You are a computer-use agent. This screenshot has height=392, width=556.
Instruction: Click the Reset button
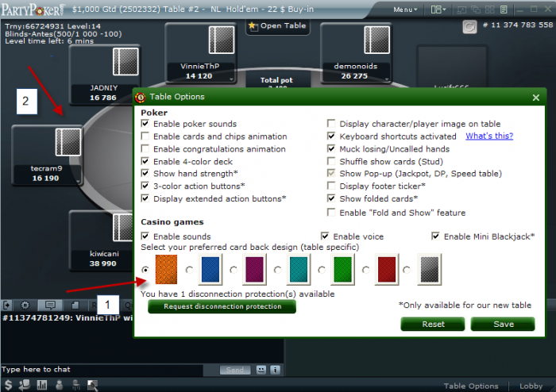[x=433, y=324]
